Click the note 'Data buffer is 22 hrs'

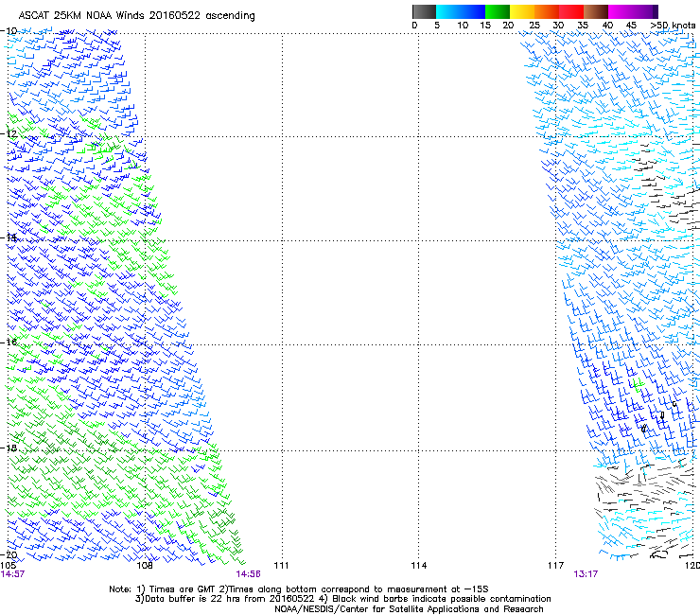tap(193, 599)
